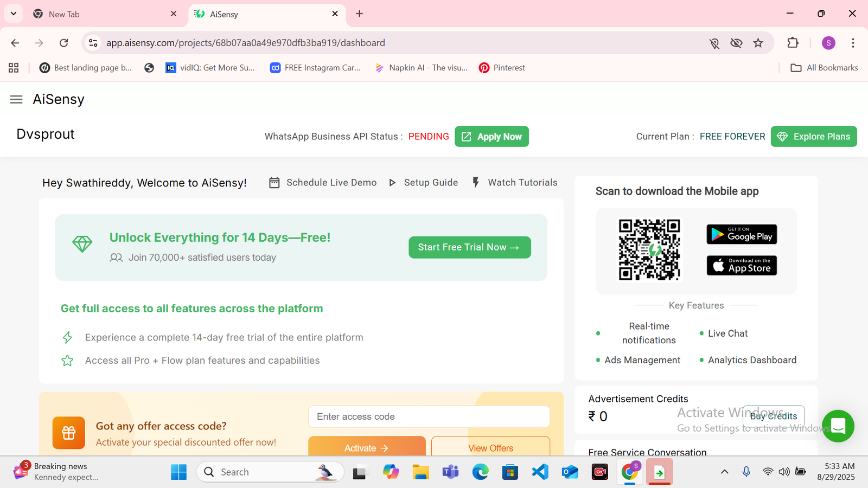Click the Enter access code field
This screenshot has height=488, width=868.
(x=429, y=416)
